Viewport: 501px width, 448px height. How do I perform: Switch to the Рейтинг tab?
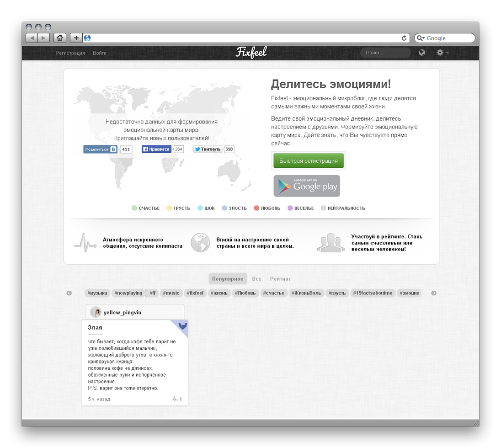point(280,279)
